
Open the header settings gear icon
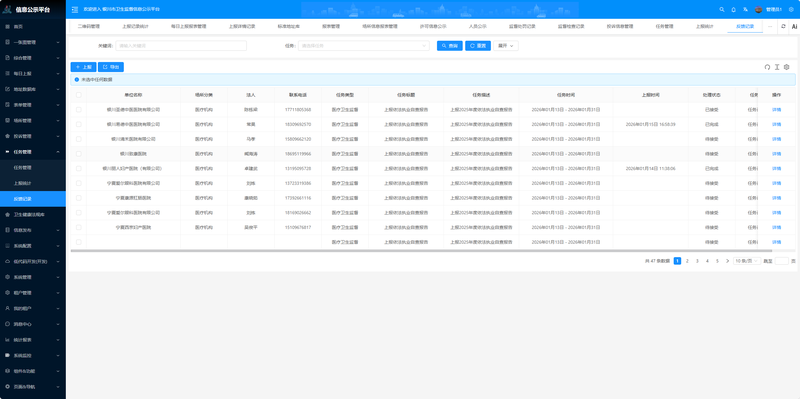point(791,9)
